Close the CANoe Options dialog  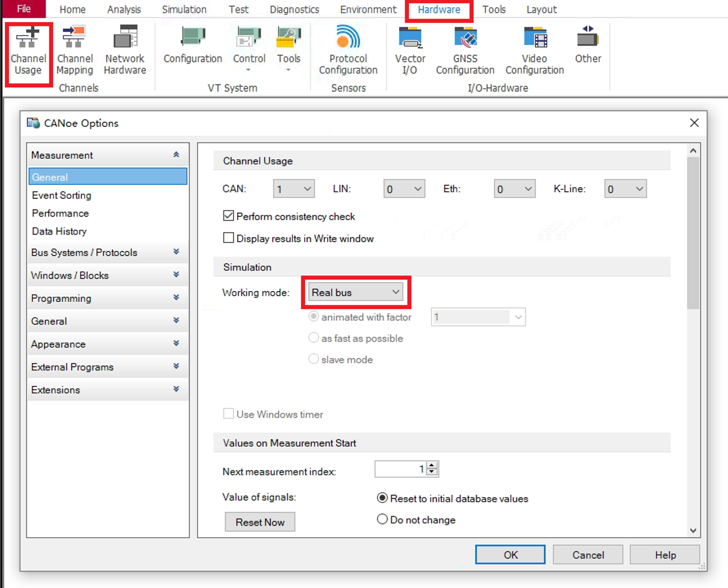pos(694,123)
